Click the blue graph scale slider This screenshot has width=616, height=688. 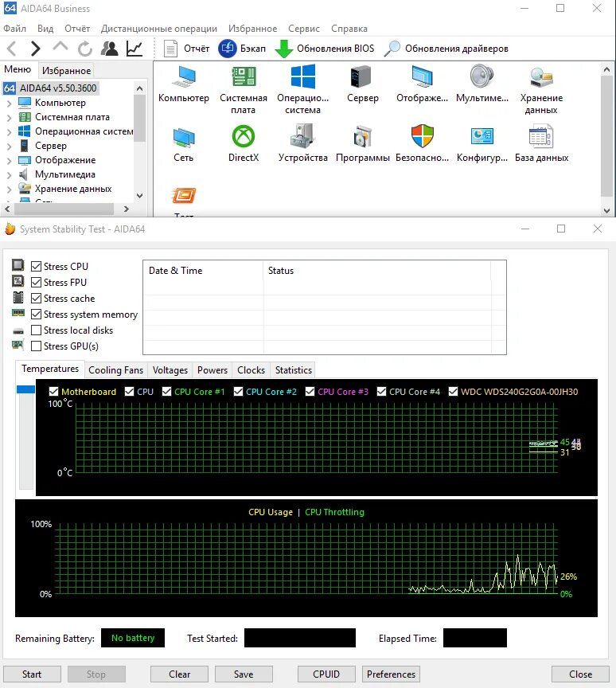tap(25, 389)
